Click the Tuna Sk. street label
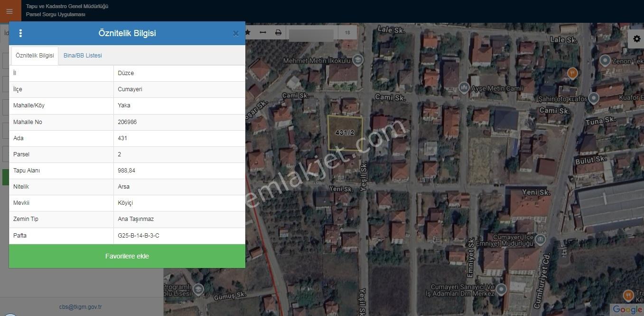This screenshot has width=644, height=316. click(600, 121)
